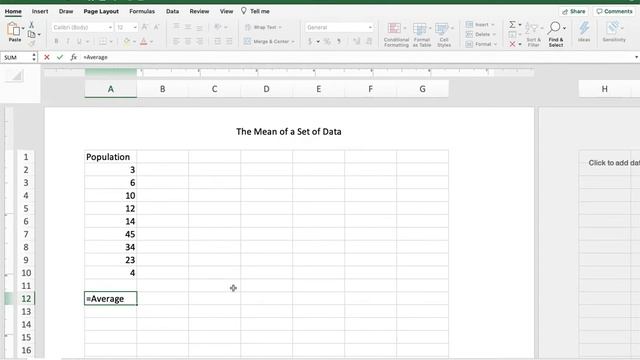This screenshot has width=640, height=360.
Task: Click the Increase Font Size icon
Action: [x=144, y=27]
